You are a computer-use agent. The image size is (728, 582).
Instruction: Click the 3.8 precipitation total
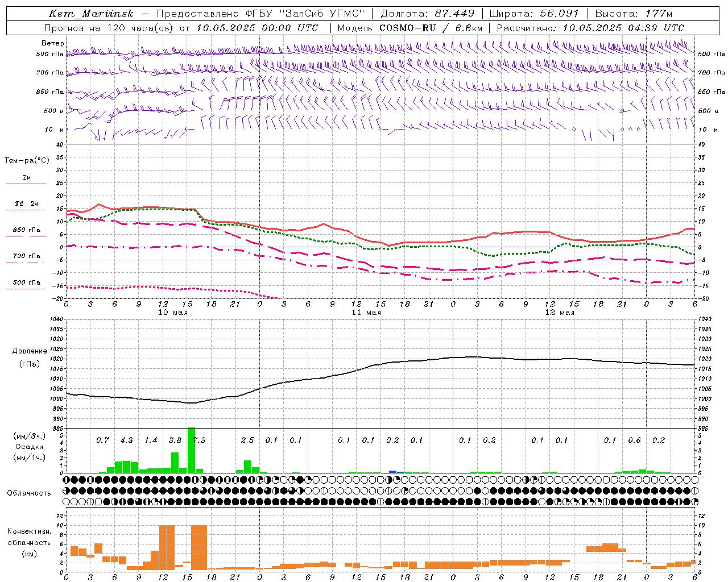tap(175, 440)
